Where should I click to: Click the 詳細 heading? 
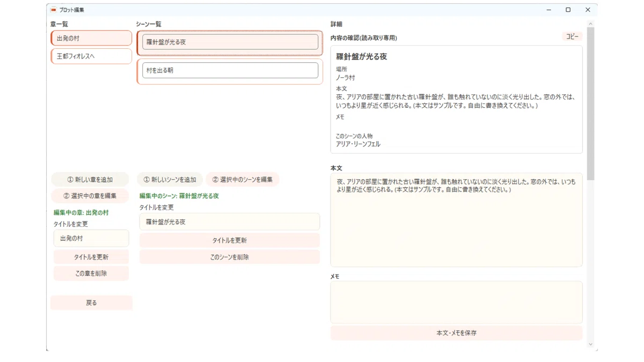336,24
